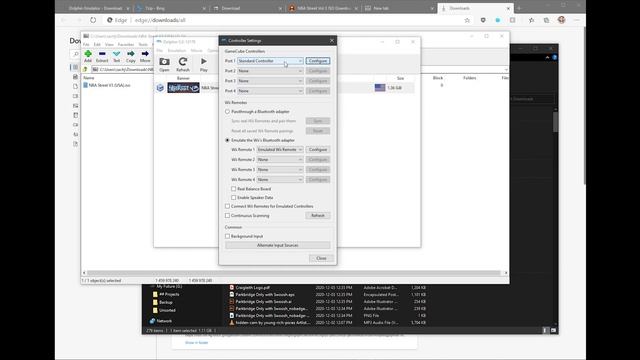Click NBA Street banner thumbnail in Dolphin
The width and height of the screenshot is (640, 360).
(x=183, y=88)
